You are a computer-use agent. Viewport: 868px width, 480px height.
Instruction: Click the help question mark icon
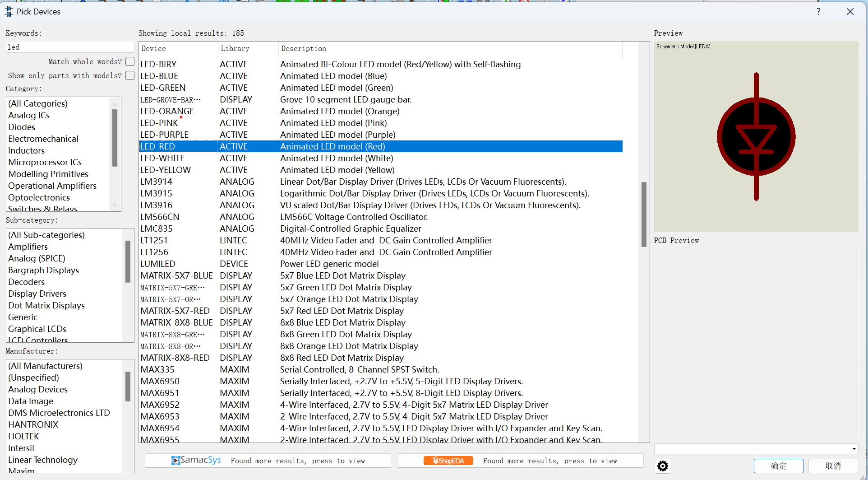[818, 11]
